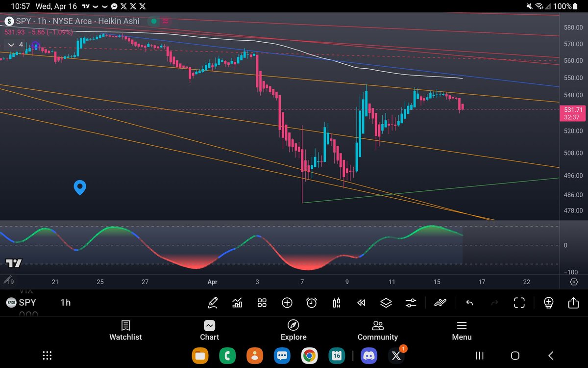
Task: Tap the line tool icon in the toolbar
Action: (x=440, y=303)
